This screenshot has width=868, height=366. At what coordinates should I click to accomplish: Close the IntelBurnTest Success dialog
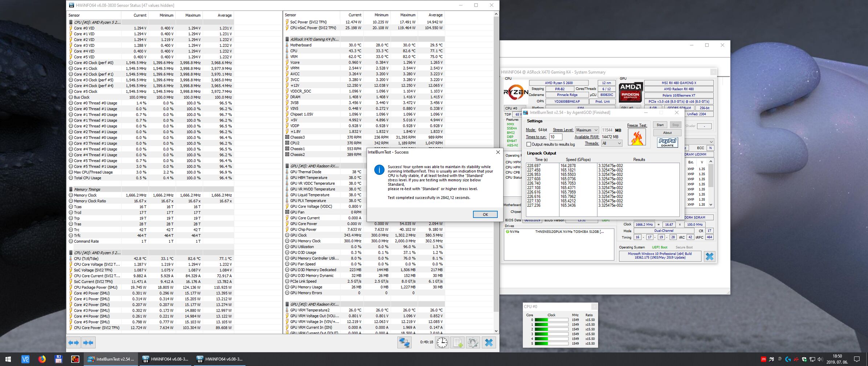pyautogui.click(x=498, y=152)
